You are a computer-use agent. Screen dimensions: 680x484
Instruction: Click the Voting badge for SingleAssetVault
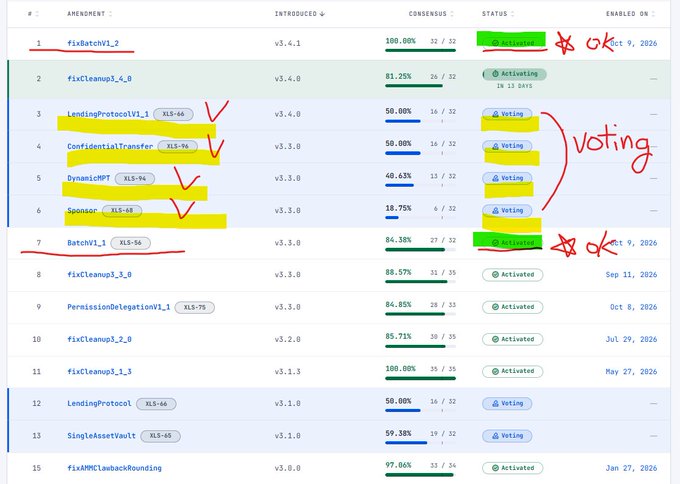pos(507,436)
